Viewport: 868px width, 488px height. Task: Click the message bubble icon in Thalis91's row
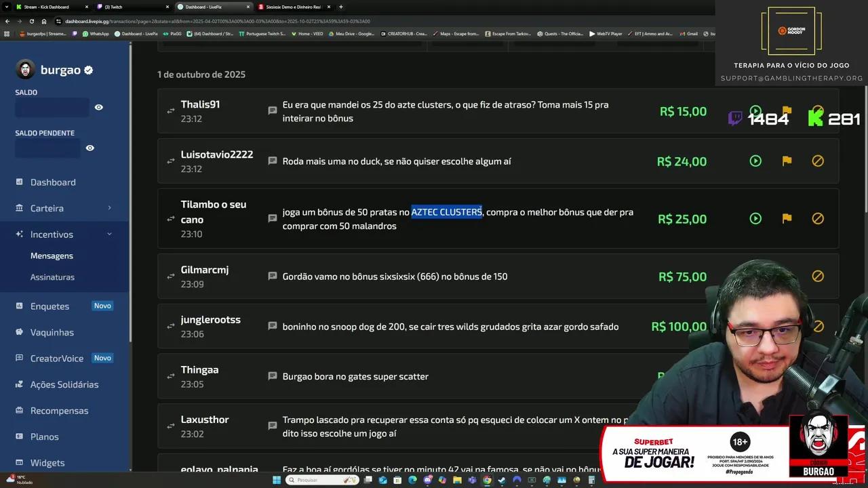[x=273, y=111]
